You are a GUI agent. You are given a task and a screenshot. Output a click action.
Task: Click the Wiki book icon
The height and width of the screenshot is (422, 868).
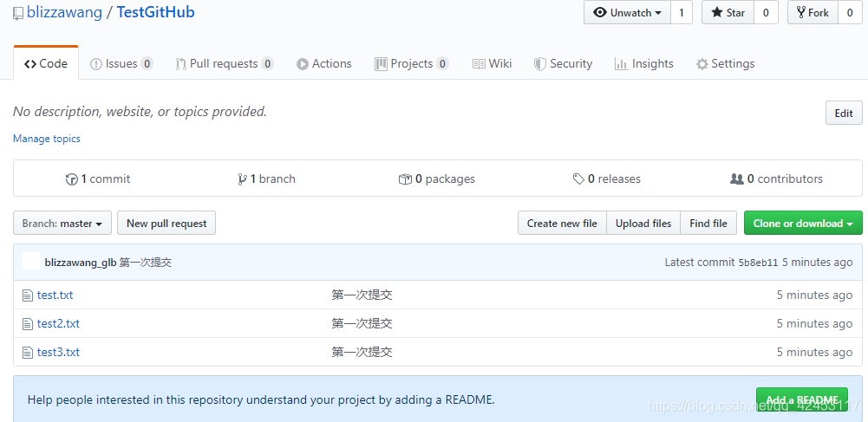click(x=479, y=64)
